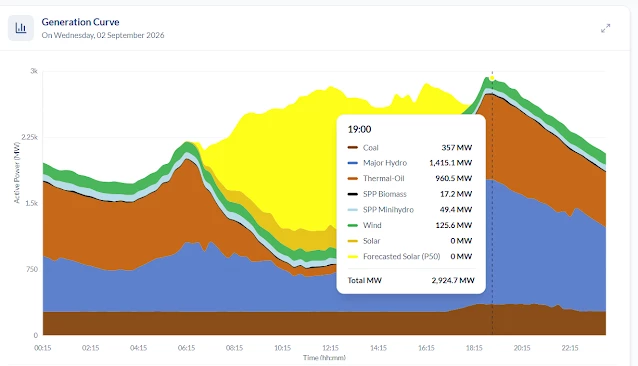This screenshot has width=638, height=366.
Task: Click the 16:15 x-axis tick label
Action: (x=426, y=348)
